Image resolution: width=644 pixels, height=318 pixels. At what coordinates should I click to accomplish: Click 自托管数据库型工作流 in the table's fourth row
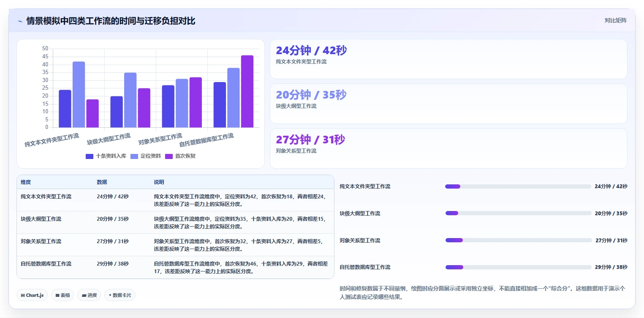46,264
